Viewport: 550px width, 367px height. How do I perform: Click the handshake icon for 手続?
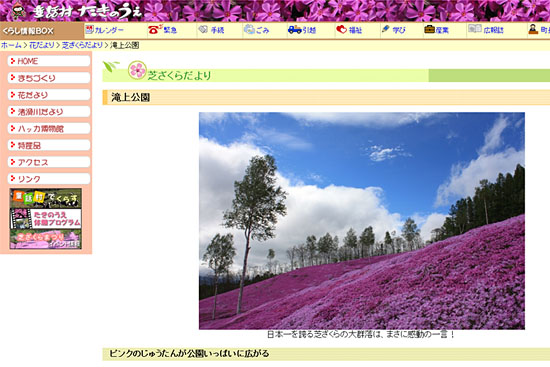point(203,29)
